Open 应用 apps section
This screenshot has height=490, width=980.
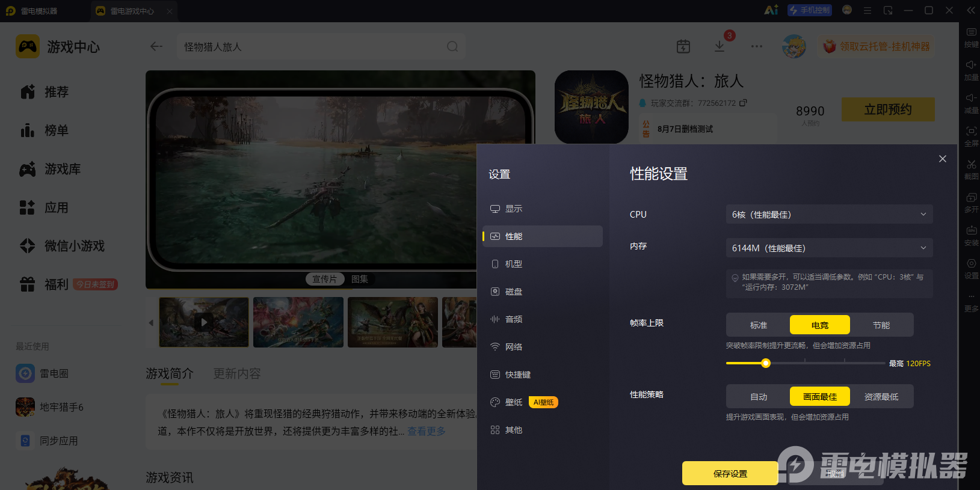45,207
